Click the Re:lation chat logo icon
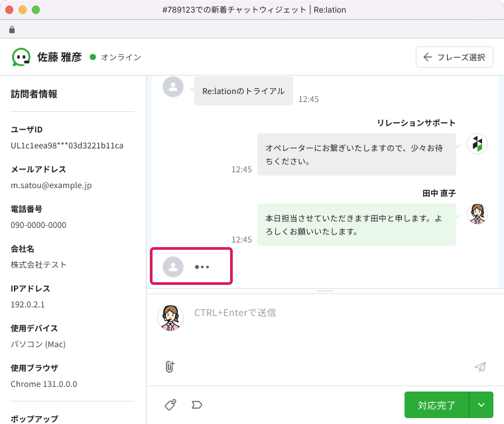Viewport: 504px width, 424px height. click(21, 57)
